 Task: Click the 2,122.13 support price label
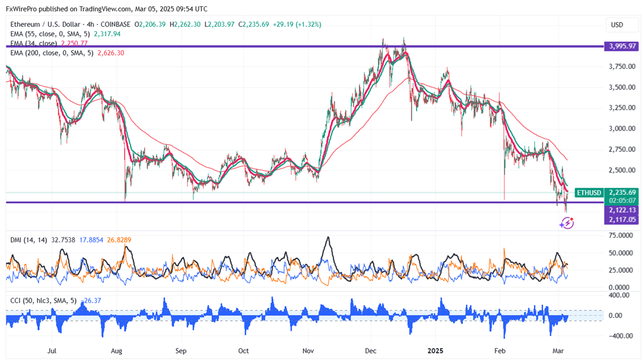coord(622,210)
